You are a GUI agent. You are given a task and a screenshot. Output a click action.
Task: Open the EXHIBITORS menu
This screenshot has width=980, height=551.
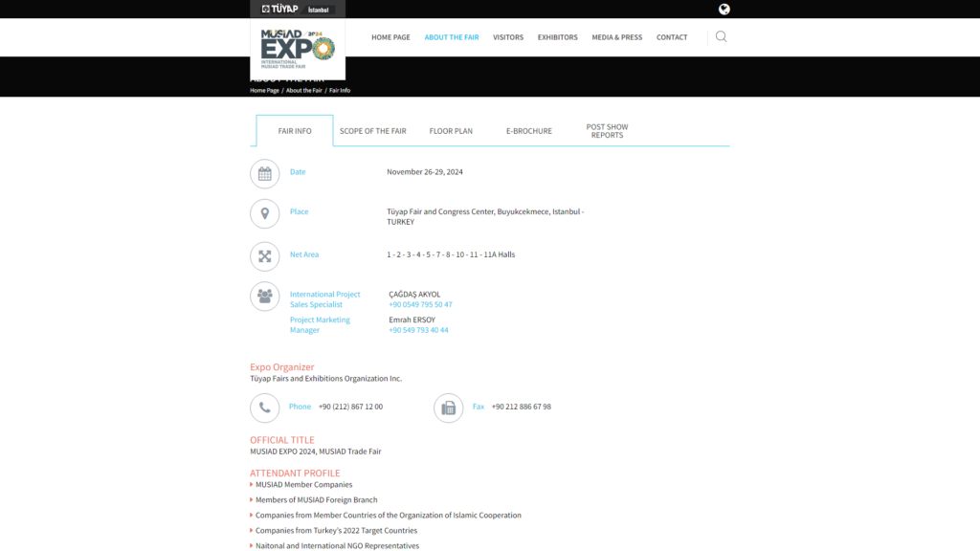(x=558, y=37)
